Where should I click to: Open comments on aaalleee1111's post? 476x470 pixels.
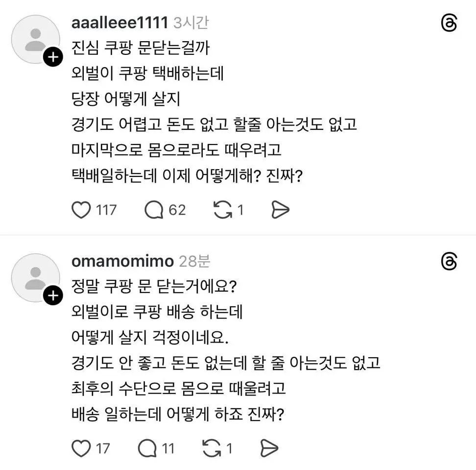pos(154,210)
